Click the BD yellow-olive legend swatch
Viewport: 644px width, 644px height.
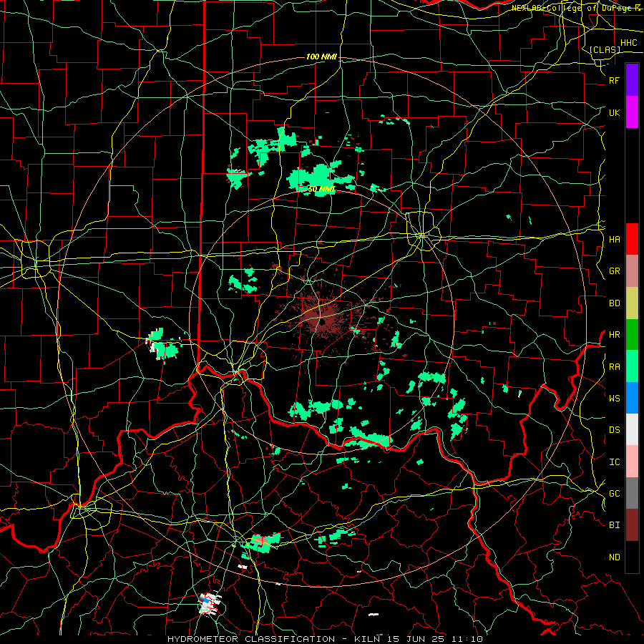point(632,303)
